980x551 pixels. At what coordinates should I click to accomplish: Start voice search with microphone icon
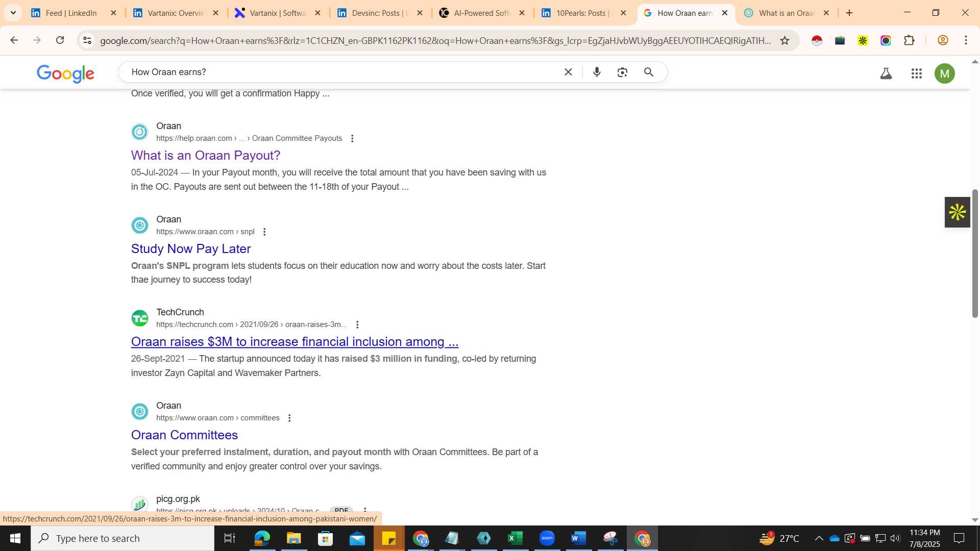(597, 72)
